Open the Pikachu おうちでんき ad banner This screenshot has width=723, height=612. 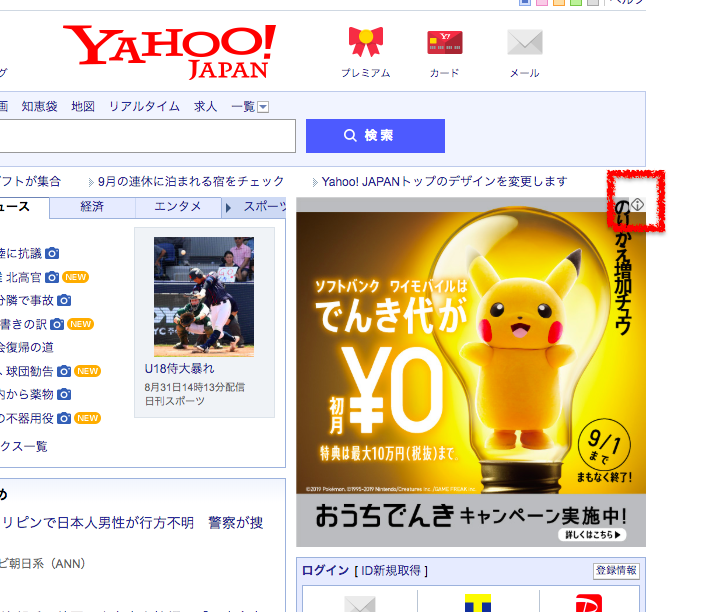click(471, 372)
